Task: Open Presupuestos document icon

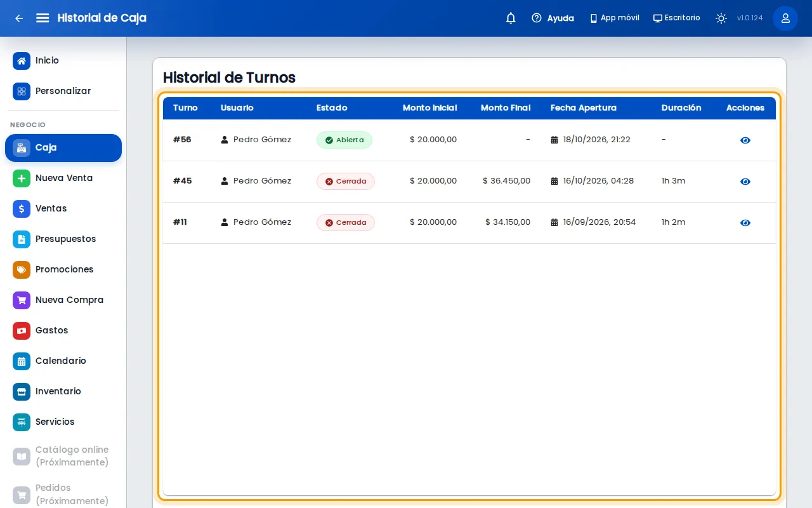Action: (22, 239)
